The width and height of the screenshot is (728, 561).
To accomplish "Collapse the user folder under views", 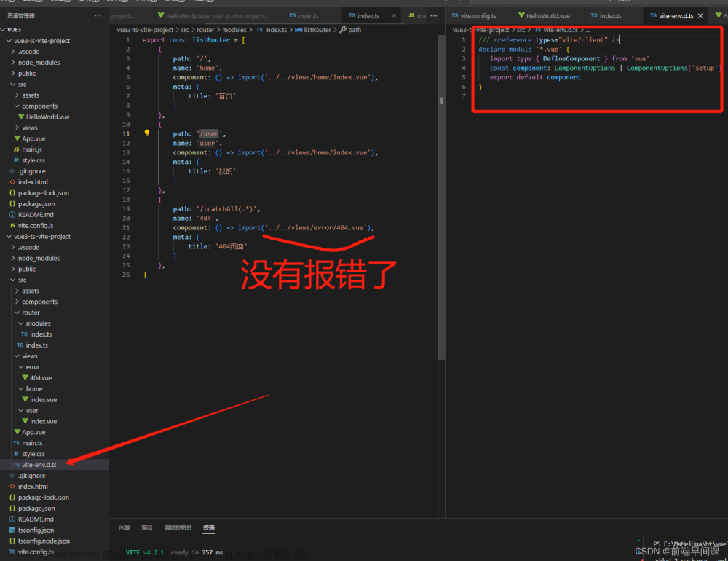I will pyautogui.click(x=21, y=410).
